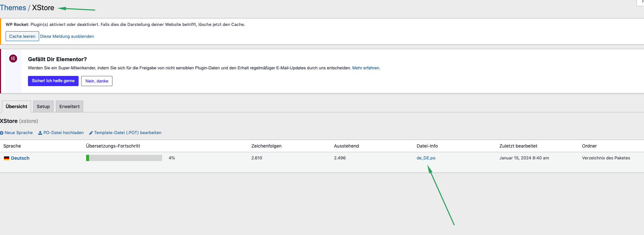The width and height of the screenshot is (644, 235).
Task: Click the translation progress bar for Deutsch
Action: pyautogui.click(x=124, y=158)
